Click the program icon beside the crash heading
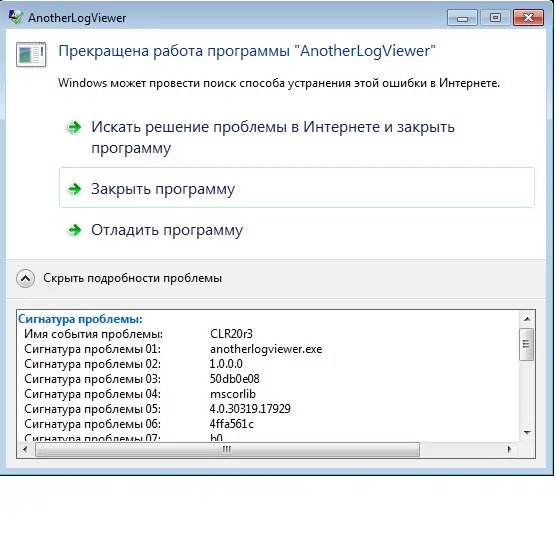Viewport: 556px width, 537px height. point(31,54)
